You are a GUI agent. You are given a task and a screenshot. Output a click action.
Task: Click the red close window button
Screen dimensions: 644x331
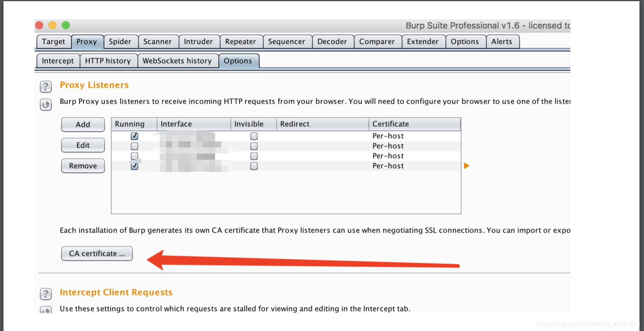click(x=39, y=25)
